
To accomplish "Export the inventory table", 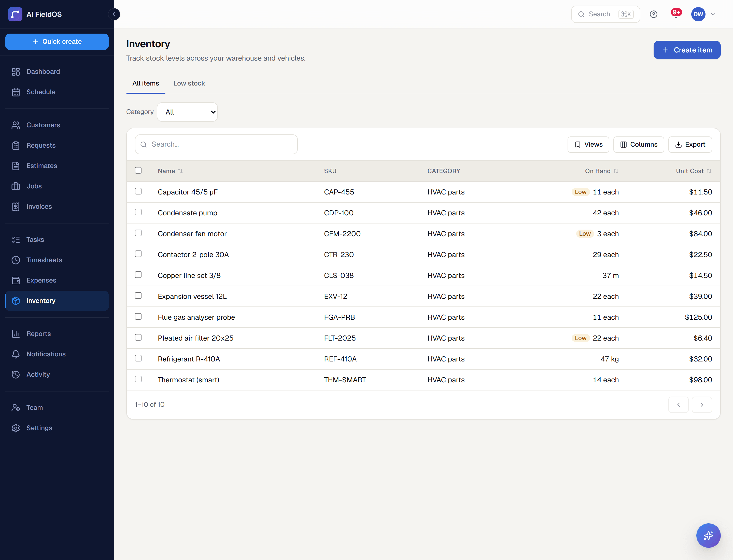I will [x=690, y=144].
